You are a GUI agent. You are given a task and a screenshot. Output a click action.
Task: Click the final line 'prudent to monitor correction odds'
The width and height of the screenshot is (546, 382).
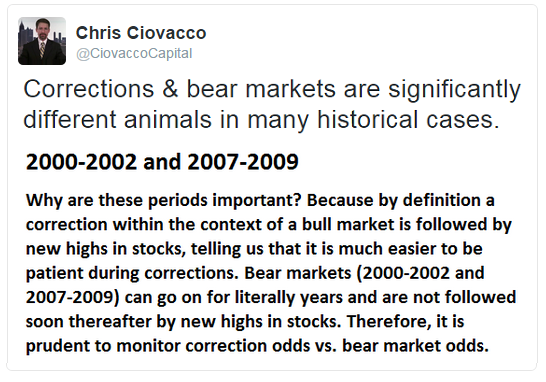pos(257,346)
